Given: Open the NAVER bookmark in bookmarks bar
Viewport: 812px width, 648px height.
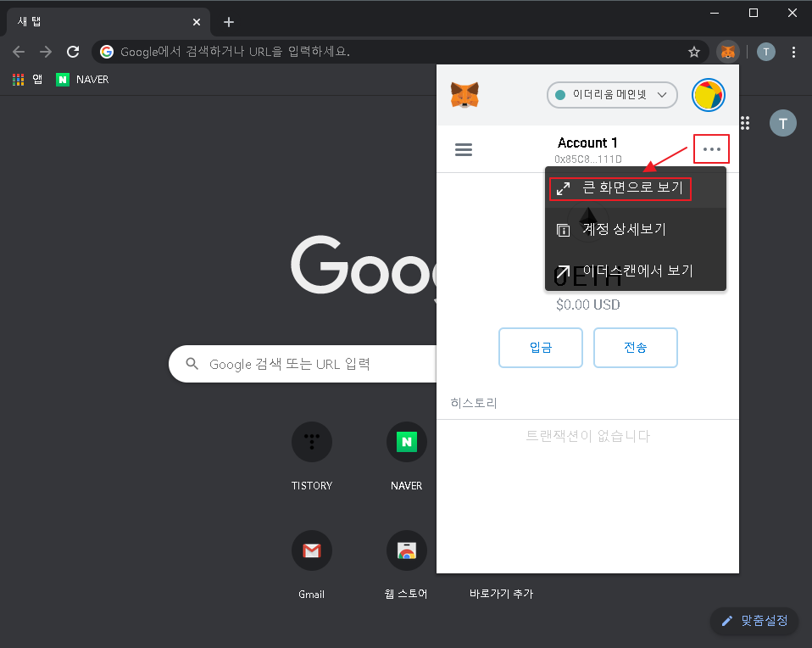Looking at the screenshot, I should tap(82, 80).
